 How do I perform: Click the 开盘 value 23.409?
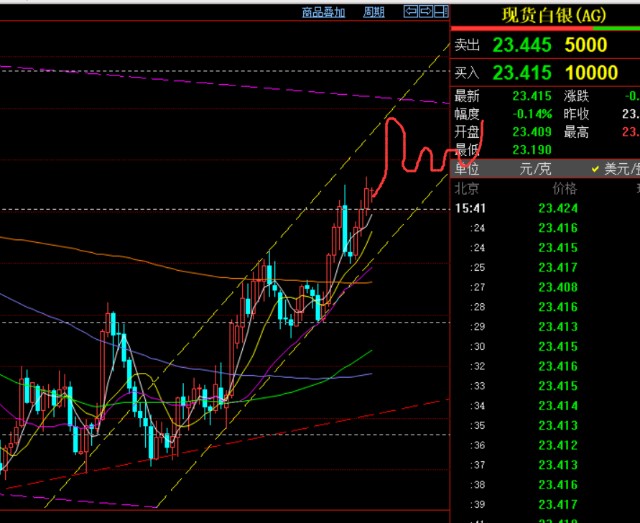point(531,131)
